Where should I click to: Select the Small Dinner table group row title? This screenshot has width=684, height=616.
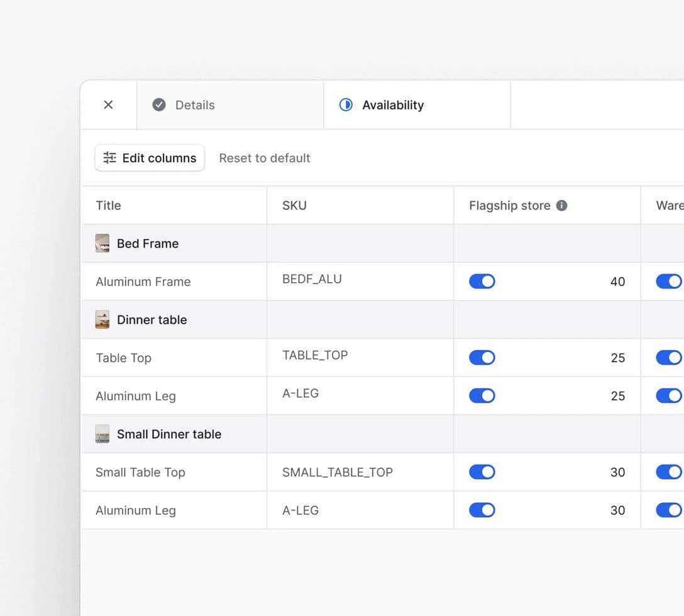tap(169, 434)
